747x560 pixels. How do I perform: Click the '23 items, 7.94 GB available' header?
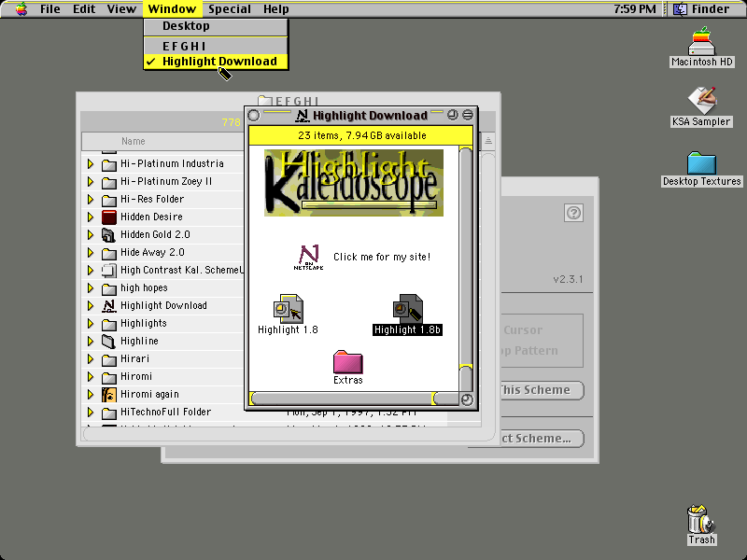361,135
